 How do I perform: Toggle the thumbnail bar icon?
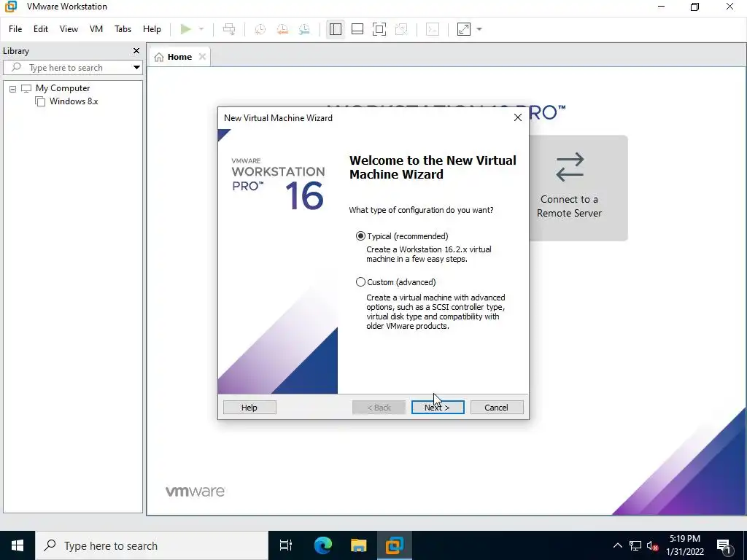pyautogui.click(x=357, y=29)
